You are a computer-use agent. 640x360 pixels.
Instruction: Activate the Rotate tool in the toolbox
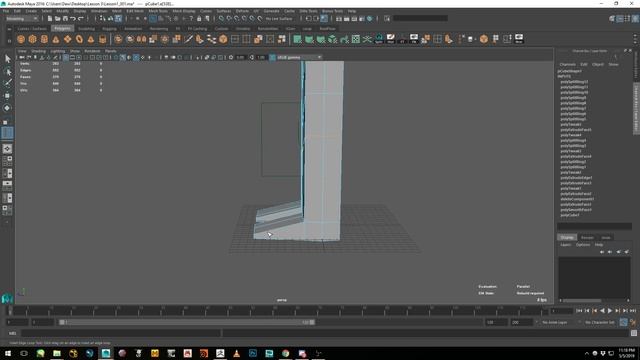coord(7,108)
